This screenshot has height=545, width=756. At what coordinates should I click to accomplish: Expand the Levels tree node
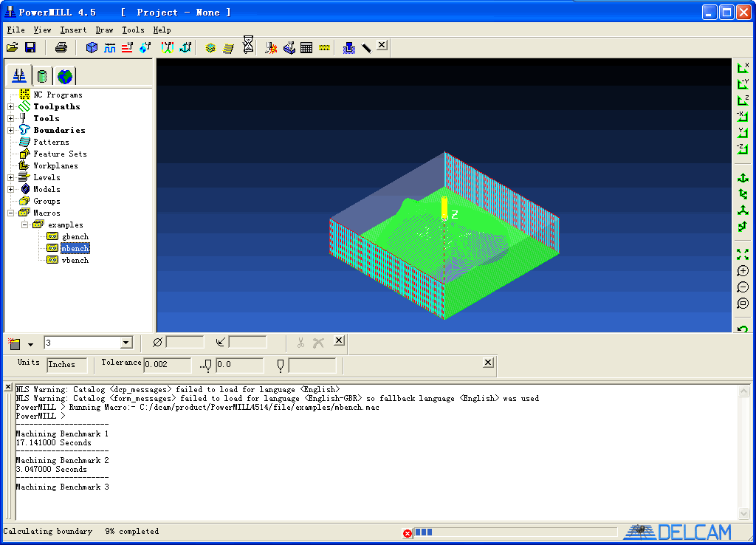click(10, 177)
